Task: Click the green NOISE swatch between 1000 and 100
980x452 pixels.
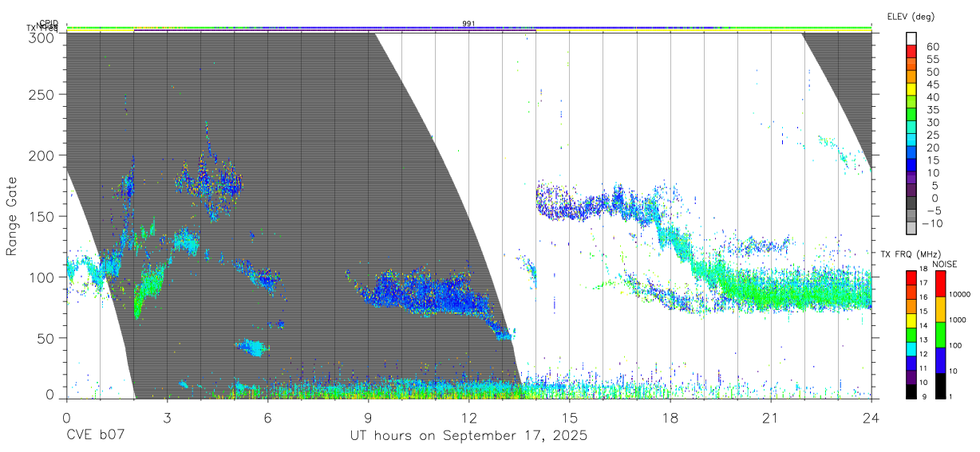Action: click(939, 335)
